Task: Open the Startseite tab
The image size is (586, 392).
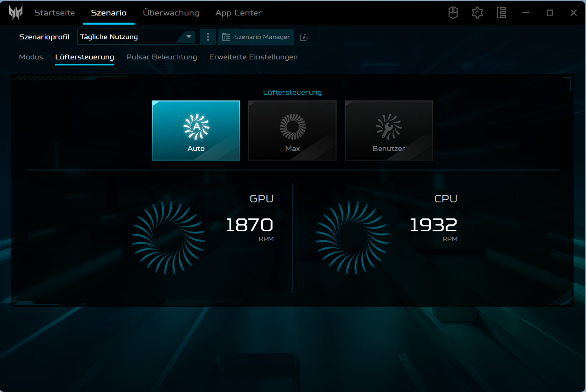Action: tap(55, 13)
